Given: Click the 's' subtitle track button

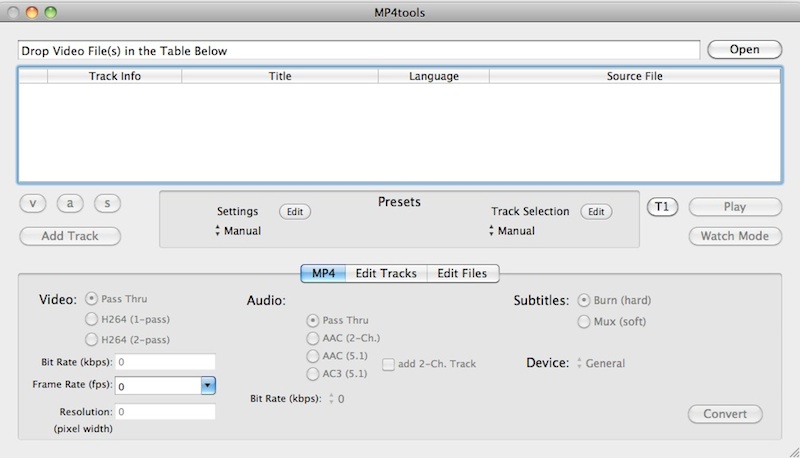Looking at the screenshot, I should point(107,204).
